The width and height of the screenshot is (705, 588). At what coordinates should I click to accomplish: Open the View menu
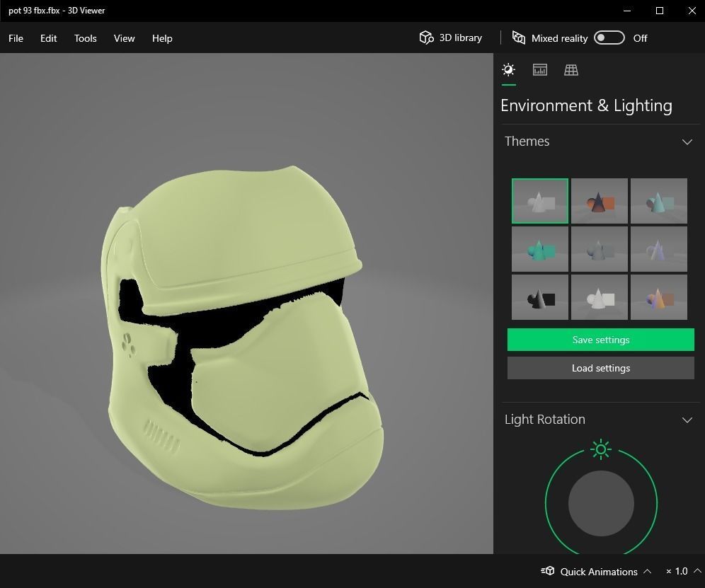(x=124, y=38)
